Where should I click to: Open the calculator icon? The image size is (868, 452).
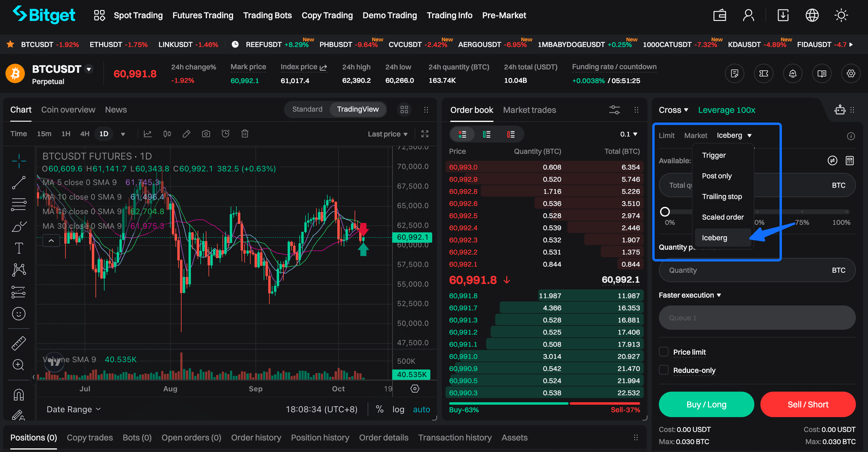pos(850,160)
